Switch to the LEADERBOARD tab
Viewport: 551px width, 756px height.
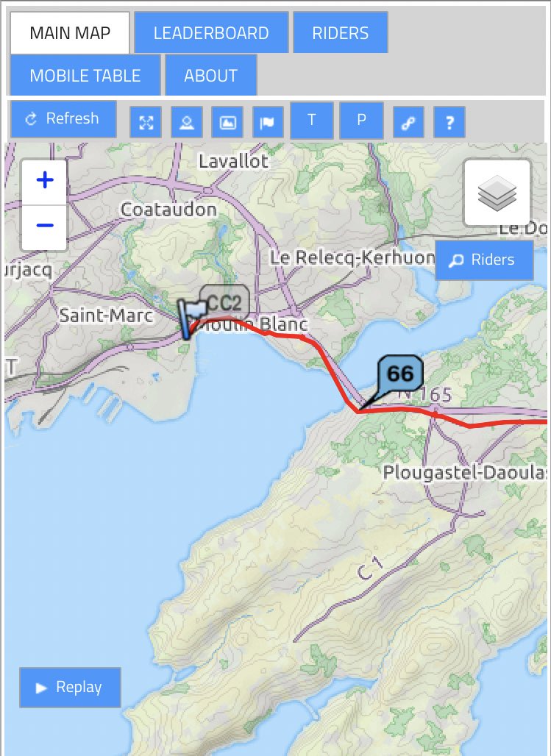[211, 33]
